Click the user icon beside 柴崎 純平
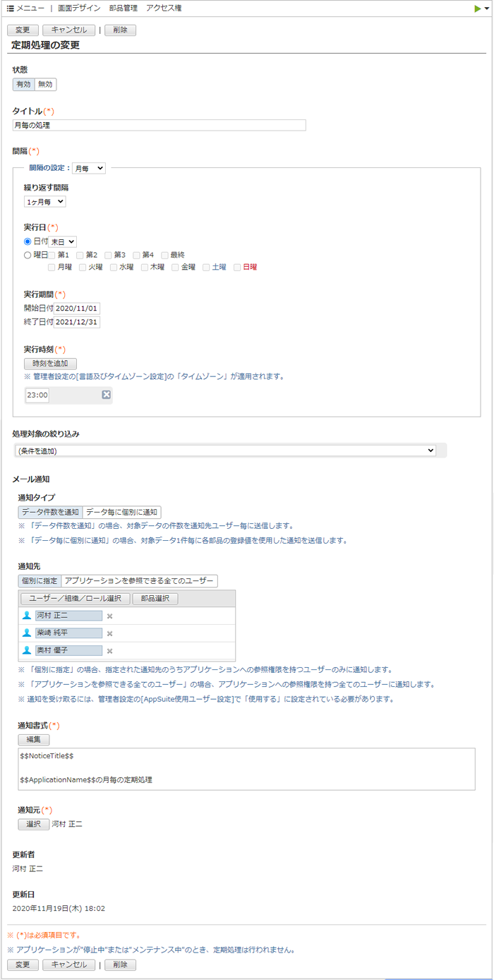This screenshot has height=980, width=494. (27, 633)
